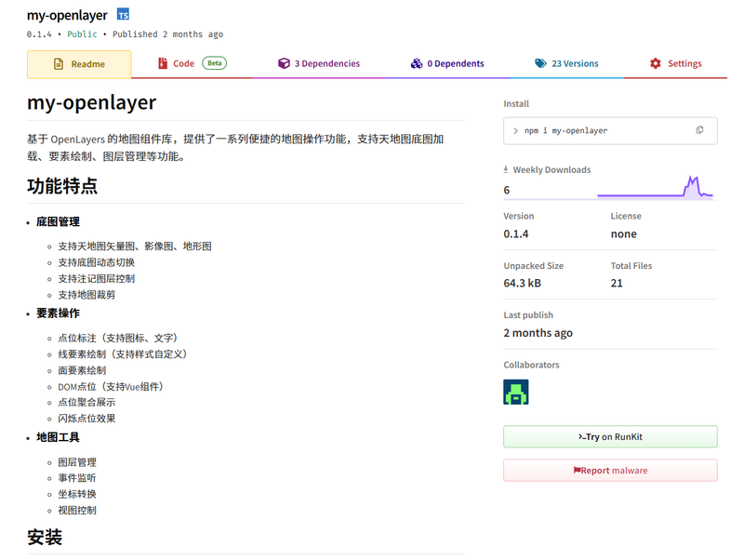
Task: View the 0 Dependents tab
Action: pyautogui.click(x=447, y=63)
